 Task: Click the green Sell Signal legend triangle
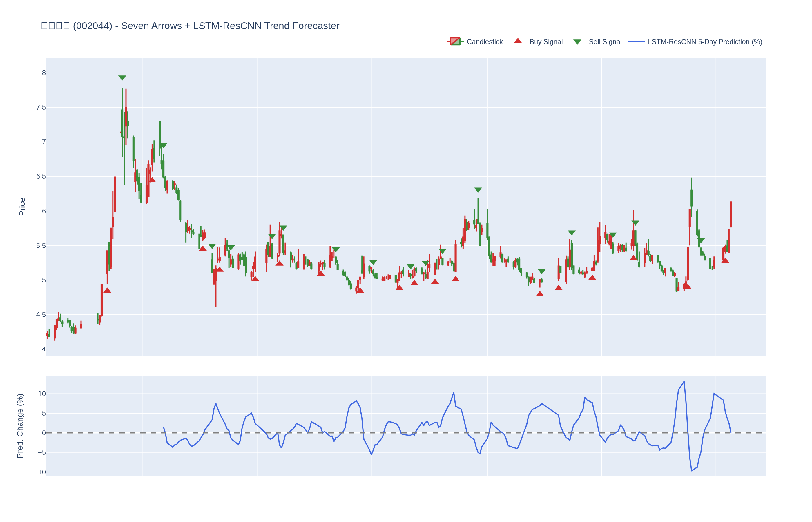[577, 42]
